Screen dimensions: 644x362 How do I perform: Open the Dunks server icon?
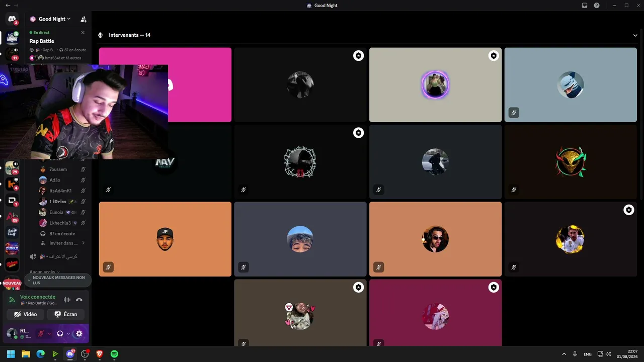[12, 248]
